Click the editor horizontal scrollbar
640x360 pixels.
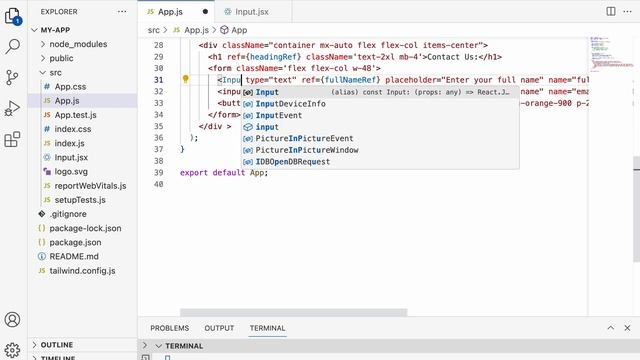(293, 312)
